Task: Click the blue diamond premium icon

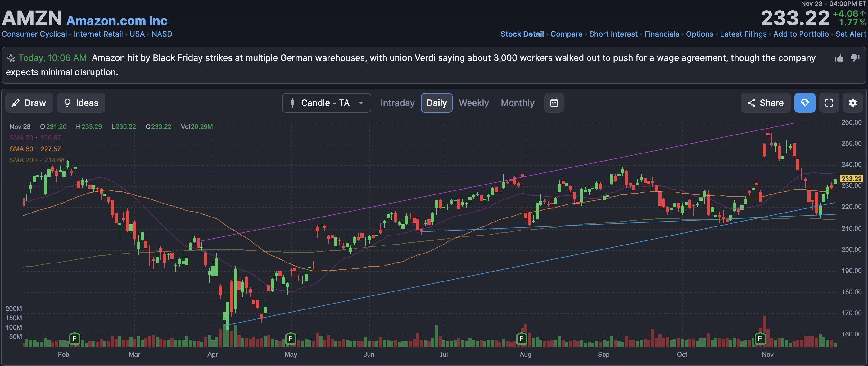Action: pos(805,103)
